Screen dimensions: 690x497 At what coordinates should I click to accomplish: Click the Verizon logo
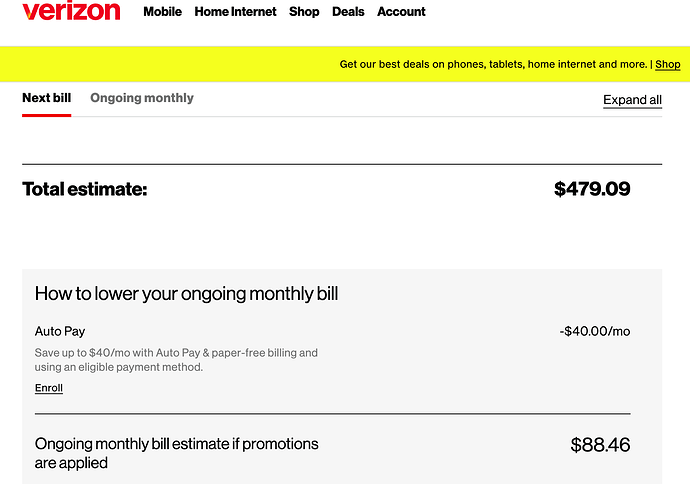tap(70, 11)
